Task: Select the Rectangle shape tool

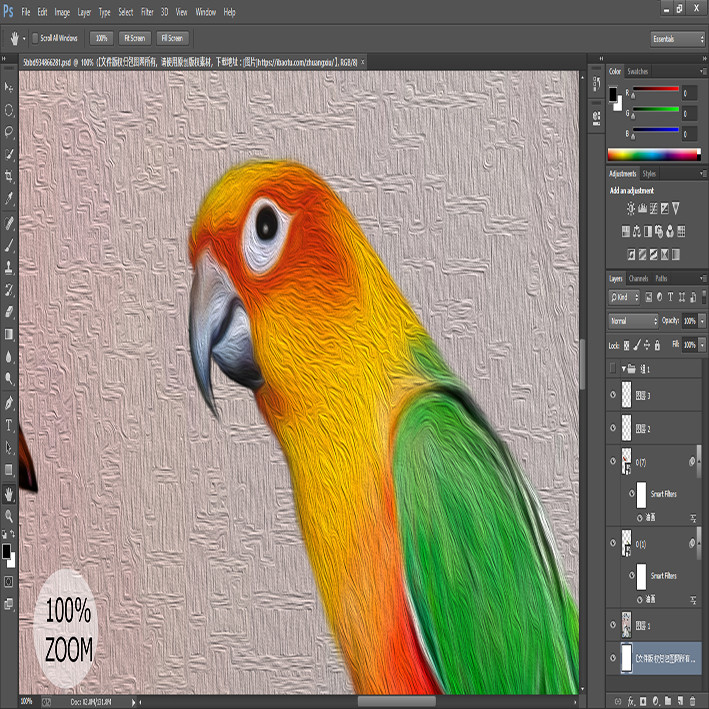Action: [x=9, y=469]
